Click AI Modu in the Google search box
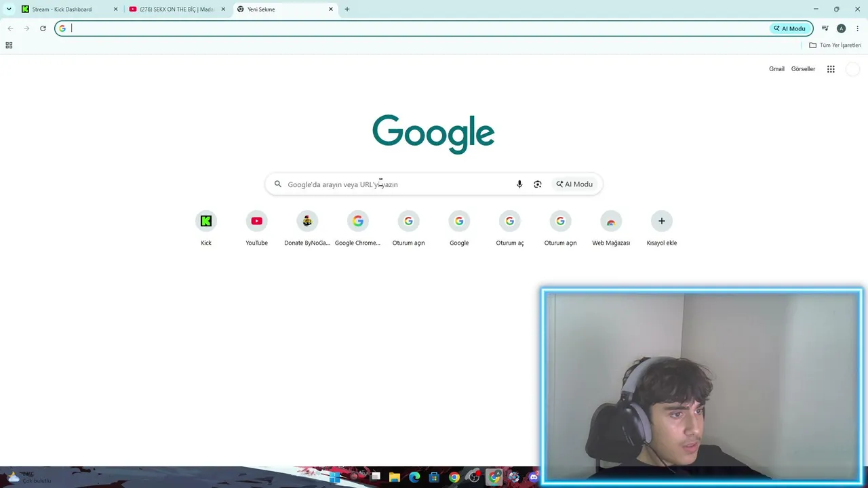This screenshot has width=868, height=488. pyautogui.click(x=574, y=184)
